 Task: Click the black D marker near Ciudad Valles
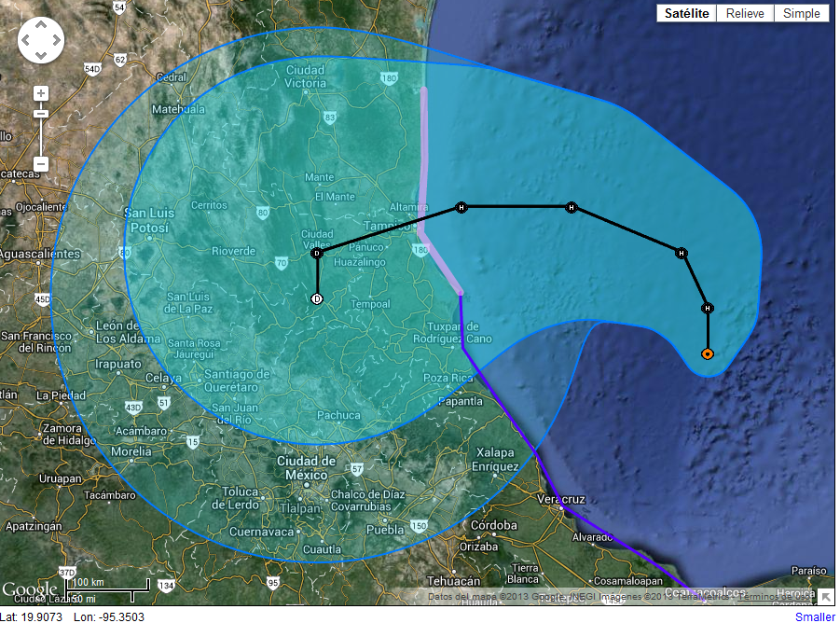[x=317, y=254]
